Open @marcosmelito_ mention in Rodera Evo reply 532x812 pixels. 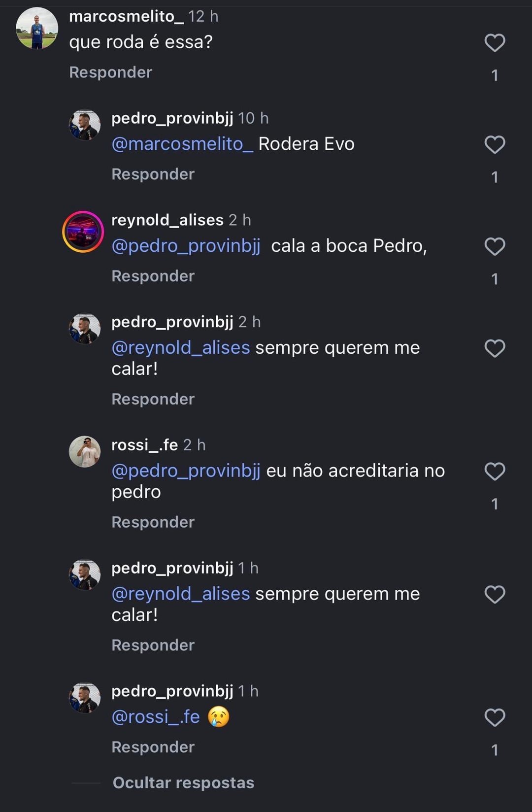coord(182,144)
